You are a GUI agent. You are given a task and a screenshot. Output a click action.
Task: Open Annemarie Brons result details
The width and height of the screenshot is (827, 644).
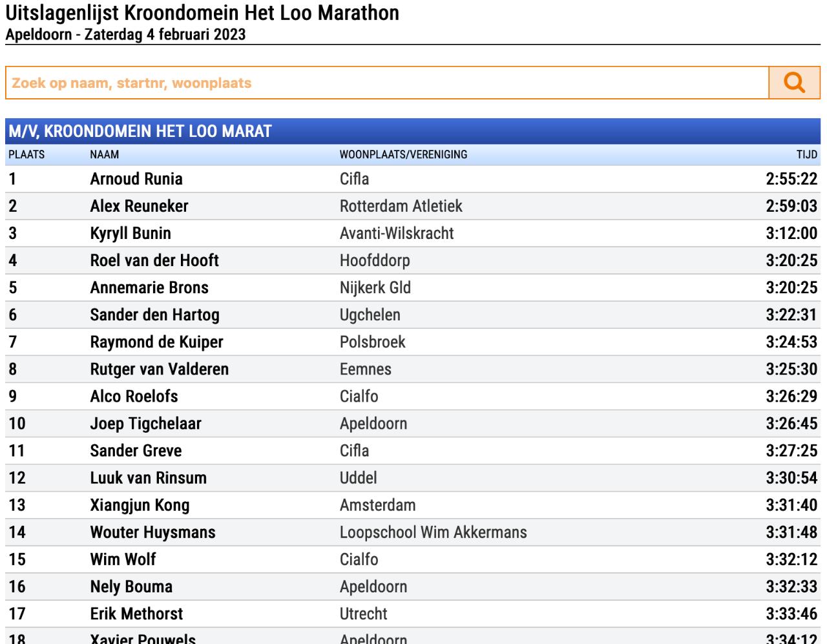click(x=413, y=287)
